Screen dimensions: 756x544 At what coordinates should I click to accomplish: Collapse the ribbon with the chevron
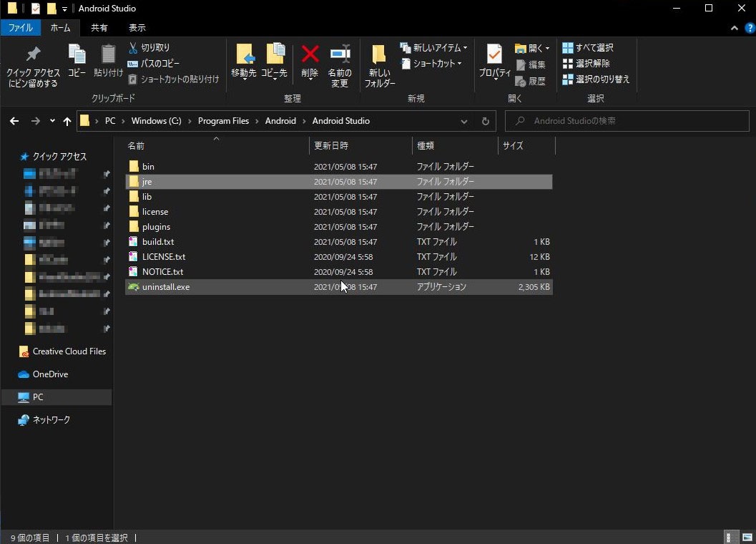tap(735, 28)
